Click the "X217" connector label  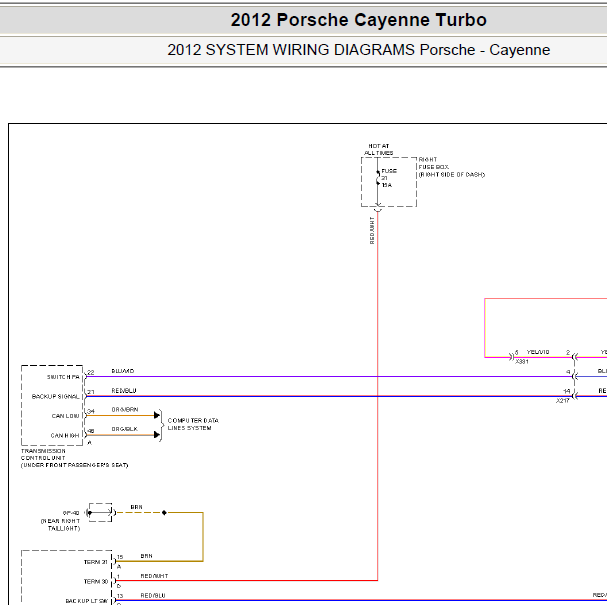point(563,401)
